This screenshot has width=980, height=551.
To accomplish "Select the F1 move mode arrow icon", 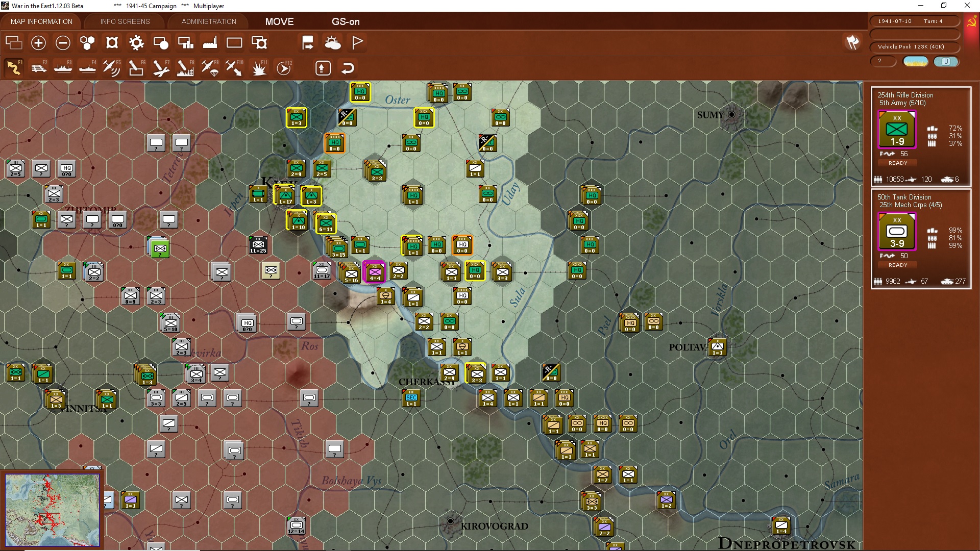I will [14, 68].
